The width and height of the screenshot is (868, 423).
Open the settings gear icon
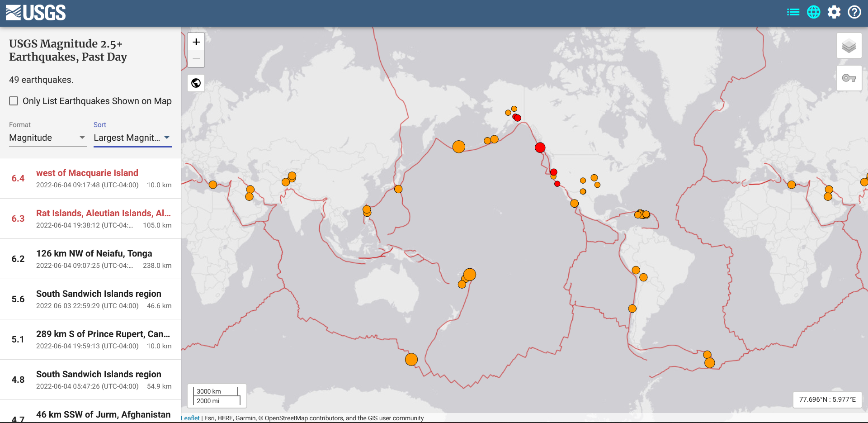click(834, 12)
